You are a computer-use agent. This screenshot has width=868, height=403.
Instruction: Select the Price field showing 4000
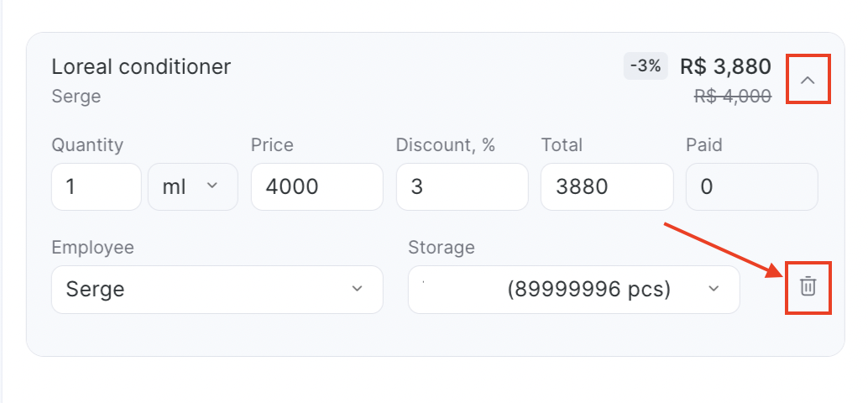pos(316,186)
